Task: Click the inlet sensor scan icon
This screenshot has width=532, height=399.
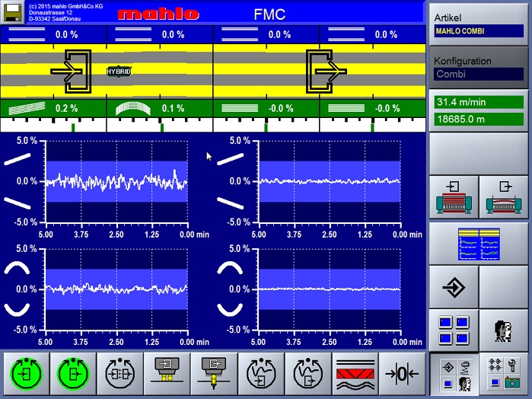Action: tap(167, 375)
